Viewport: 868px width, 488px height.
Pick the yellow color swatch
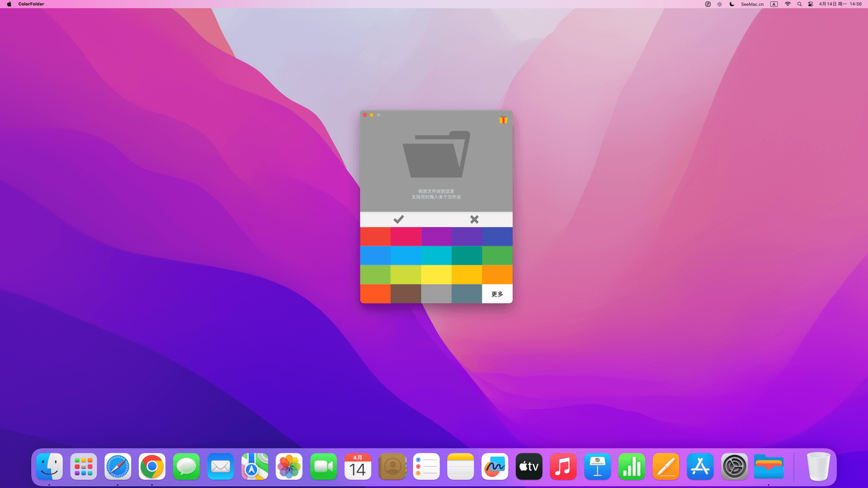[436, 275]
